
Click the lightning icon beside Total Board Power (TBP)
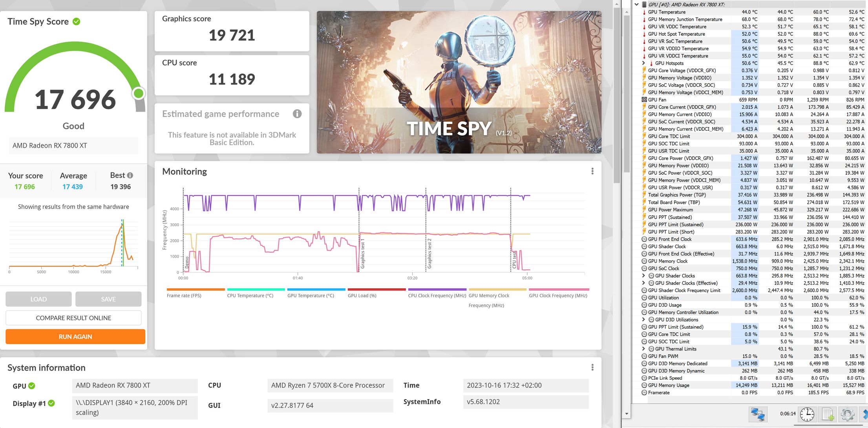[644, 202]
